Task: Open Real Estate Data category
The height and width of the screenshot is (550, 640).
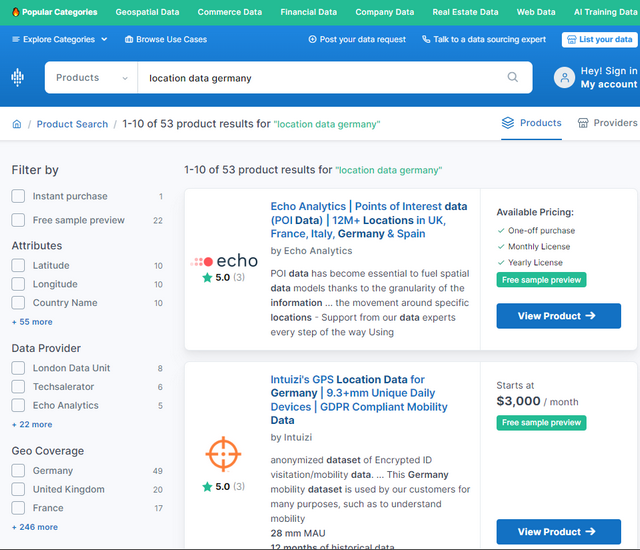Action: (465, 12)
